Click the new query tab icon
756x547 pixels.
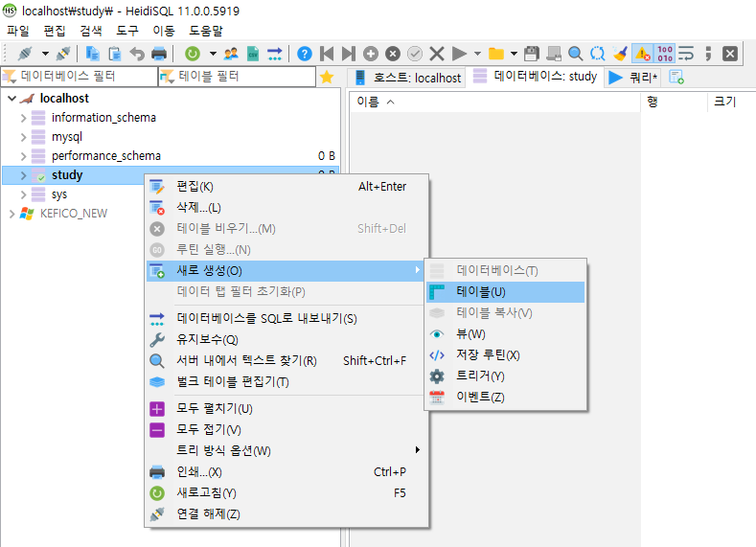(x=676, y=78)
